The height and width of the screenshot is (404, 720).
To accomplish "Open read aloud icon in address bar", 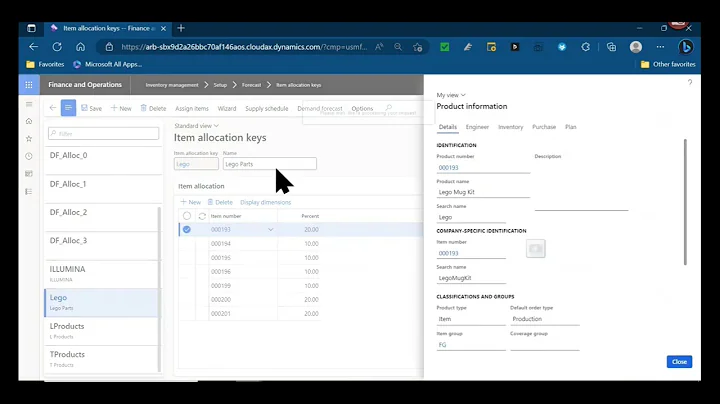I will (379, 47).
